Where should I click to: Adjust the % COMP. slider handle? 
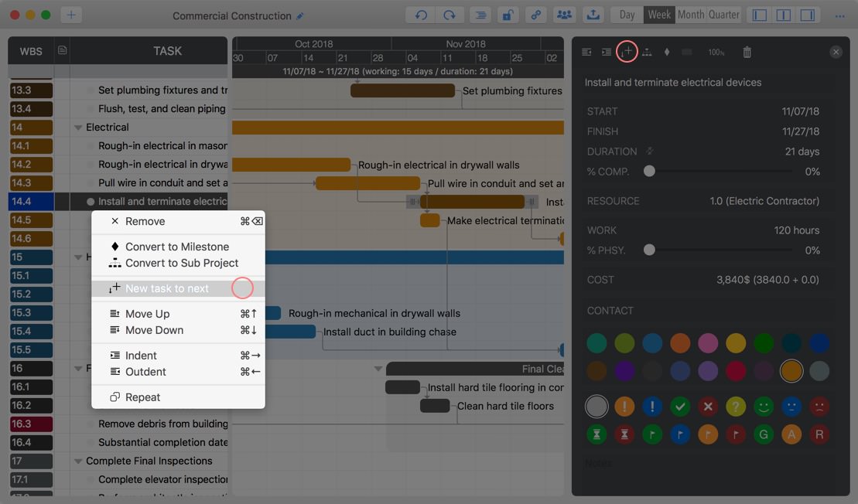click(x=650, y=172)
